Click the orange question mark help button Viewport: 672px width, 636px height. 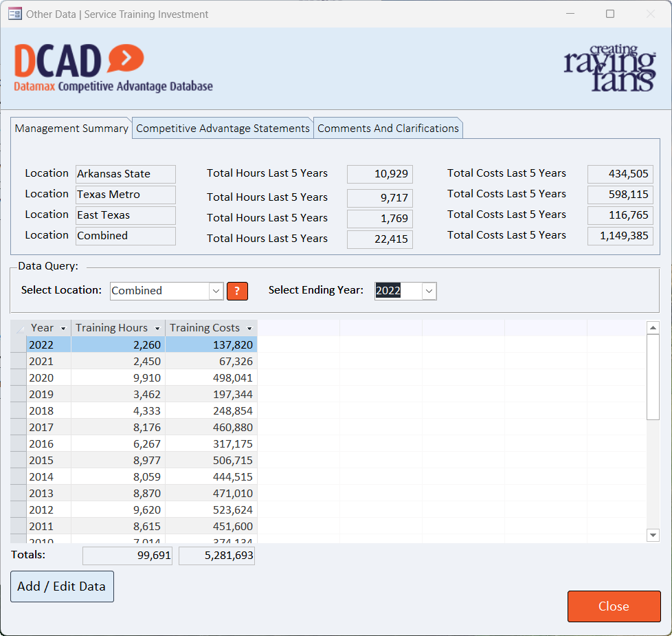click(237, 291)
